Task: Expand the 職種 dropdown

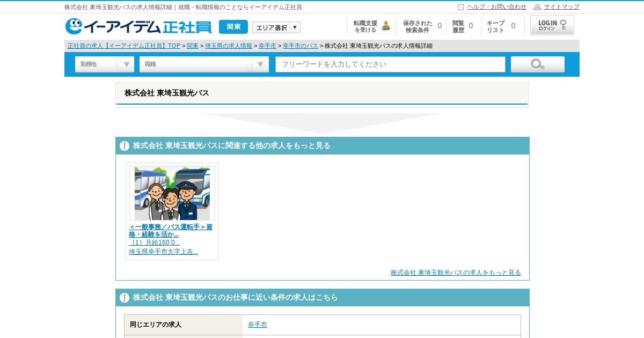Action: [204, 64]
